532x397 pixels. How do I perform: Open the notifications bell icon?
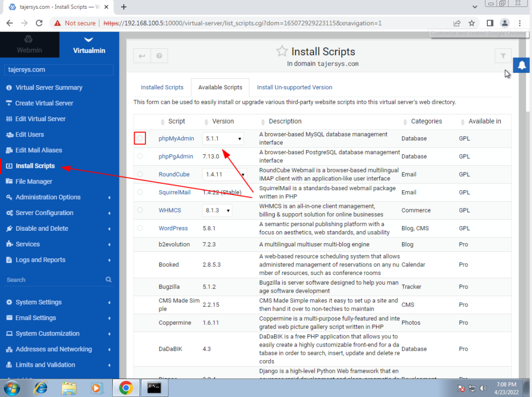coord(522,65)
